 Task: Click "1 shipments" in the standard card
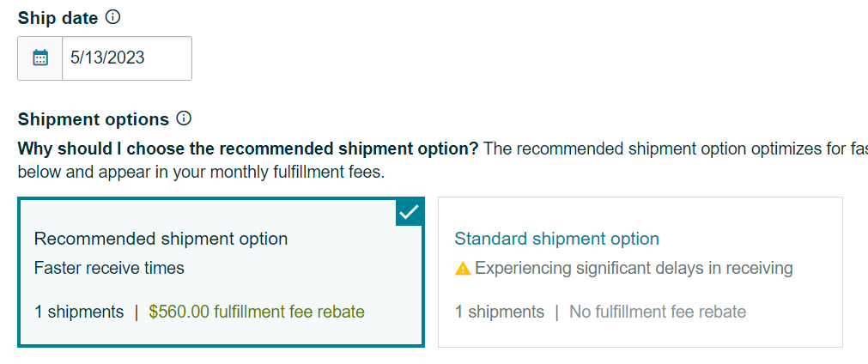pyautogui.click(x=500, y=312)
